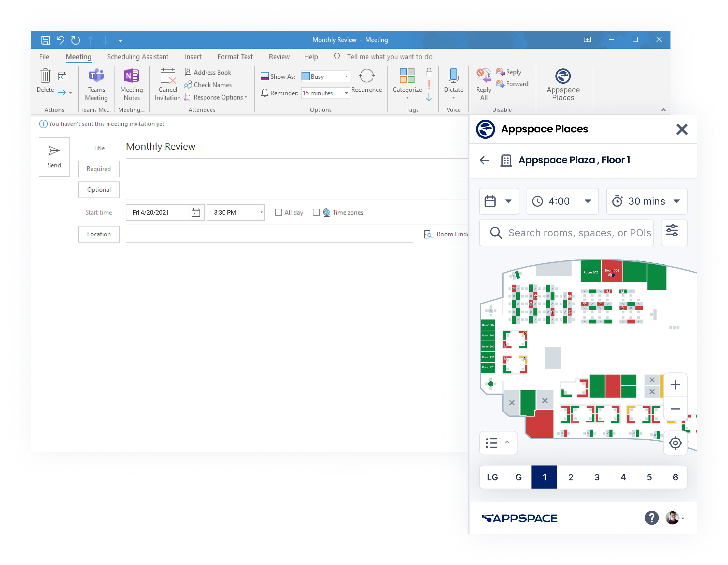Viewport: 728px width, 565px height.
Task: Enable the Time zones checkbox
Action: point(316,213)
